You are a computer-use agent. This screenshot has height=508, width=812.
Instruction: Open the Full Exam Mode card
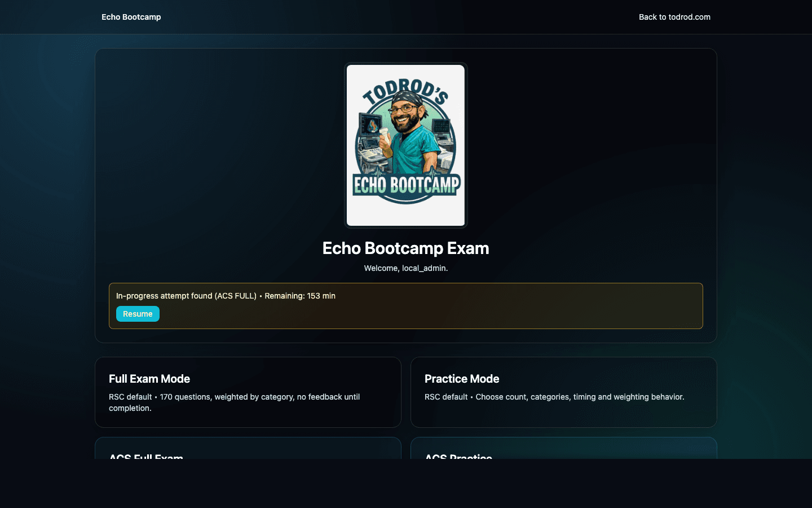pos(248,392)
